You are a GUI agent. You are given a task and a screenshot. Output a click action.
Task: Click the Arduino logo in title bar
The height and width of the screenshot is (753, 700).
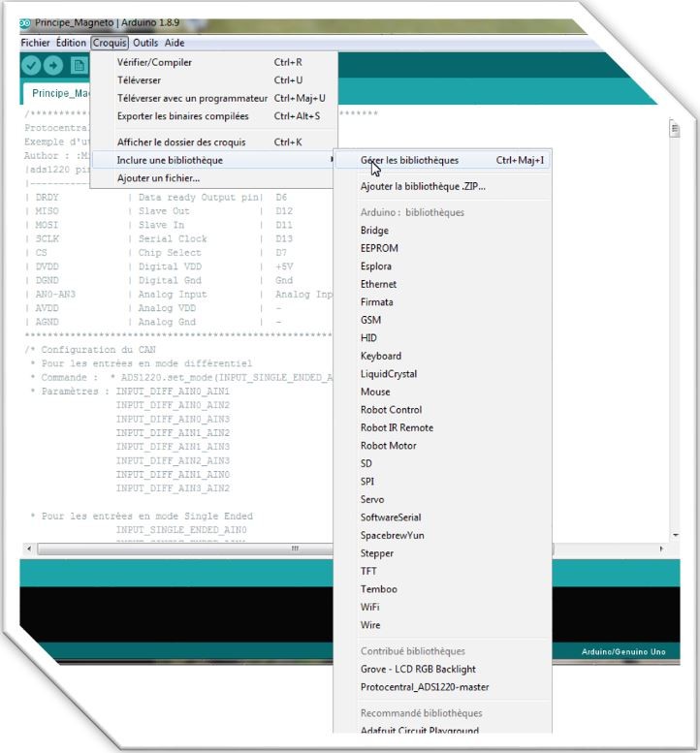pyautogui.click(x=24, y=22)
